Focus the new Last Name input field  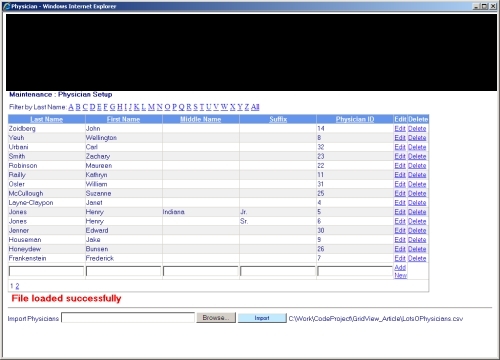tap(46, 271)
